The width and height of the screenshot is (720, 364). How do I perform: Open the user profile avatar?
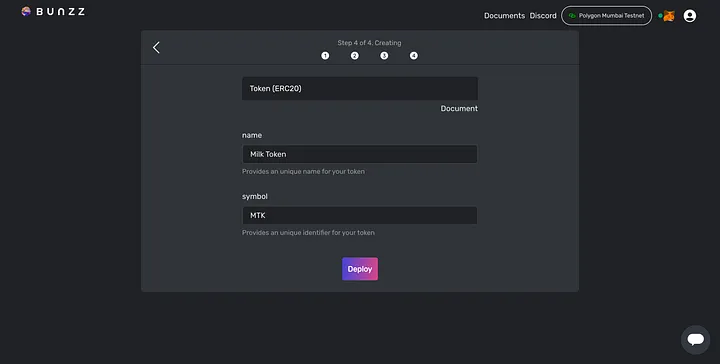point(690,16)
